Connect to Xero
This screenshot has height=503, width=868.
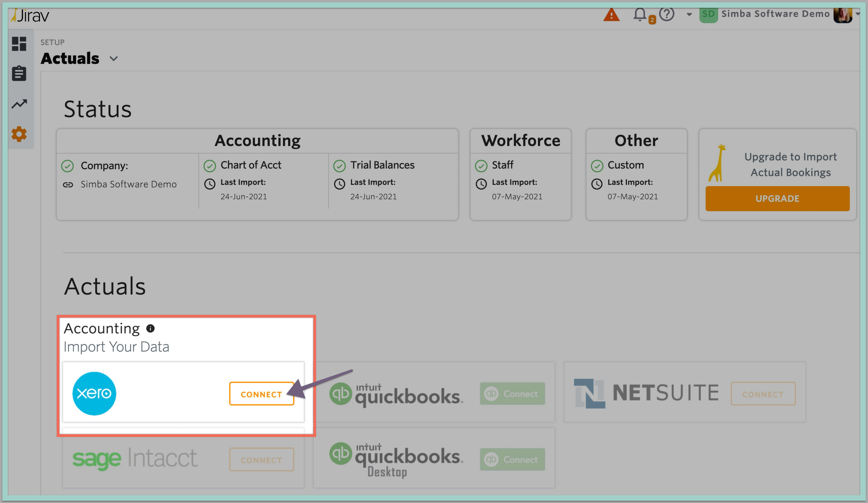(261, 394)
